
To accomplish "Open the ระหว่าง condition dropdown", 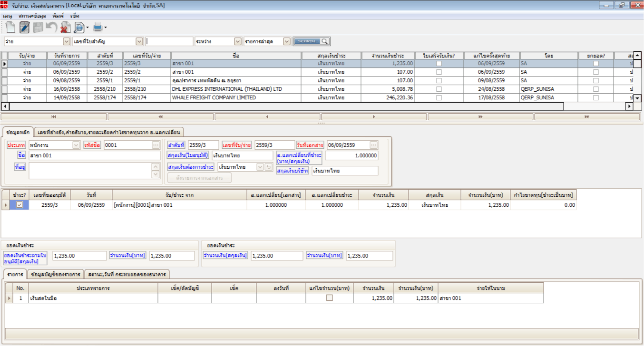I will [237, 41].
